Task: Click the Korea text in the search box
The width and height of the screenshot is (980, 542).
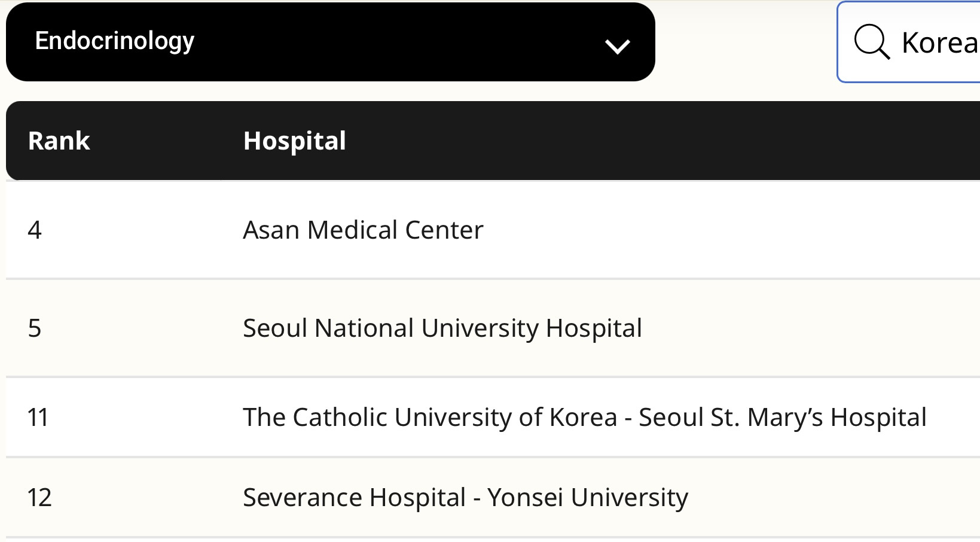Action: tap(939, 43)
